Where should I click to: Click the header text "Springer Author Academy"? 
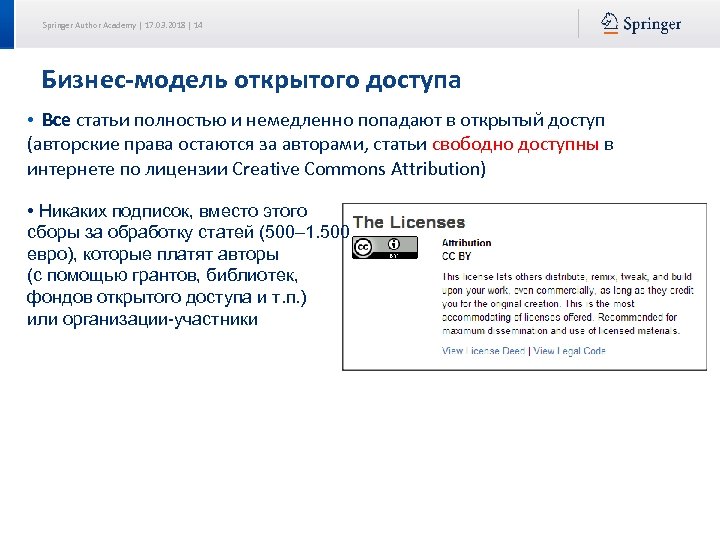[89, 25]
